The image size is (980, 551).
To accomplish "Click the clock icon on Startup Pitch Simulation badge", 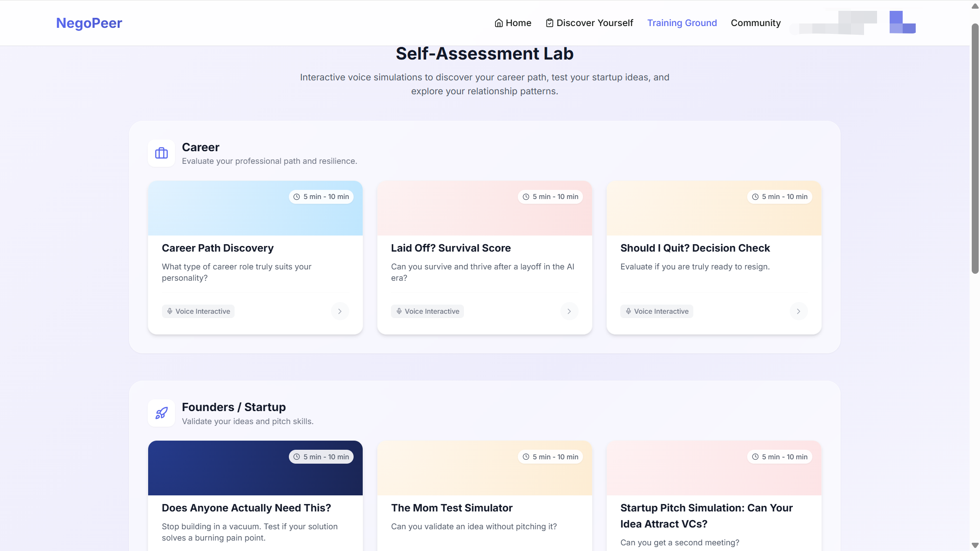I will point(755,457).
